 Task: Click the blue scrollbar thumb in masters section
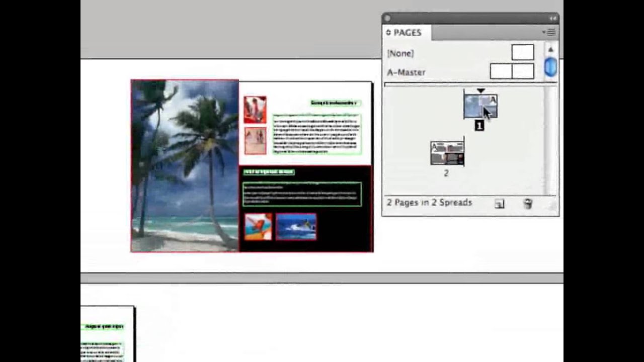(x=550, y=67)
